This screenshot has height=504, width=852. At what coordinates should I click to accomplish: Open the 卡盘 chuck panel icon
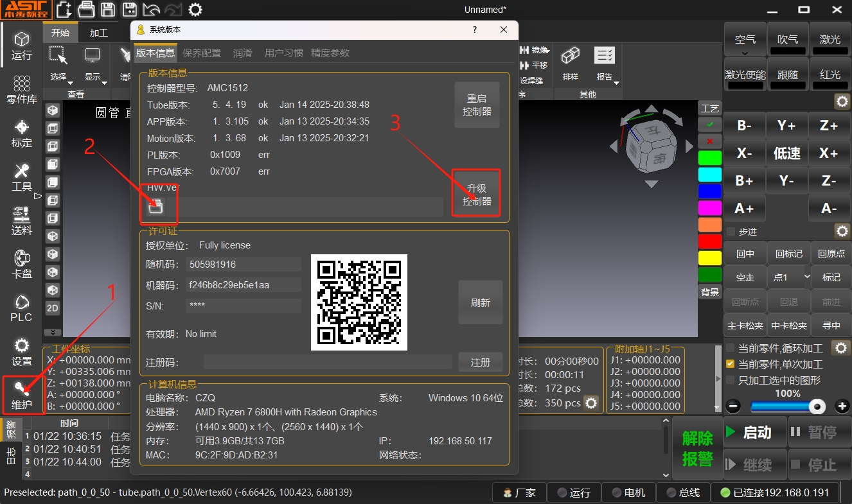pyautogui.click(x=22, y=265)
